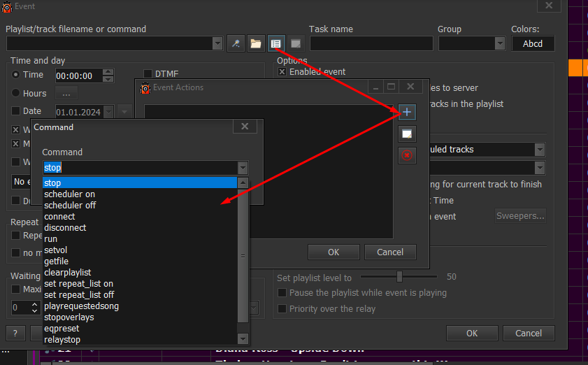
Task: Collapse the Command combo box arrow
Action: [x=242, y=168]
